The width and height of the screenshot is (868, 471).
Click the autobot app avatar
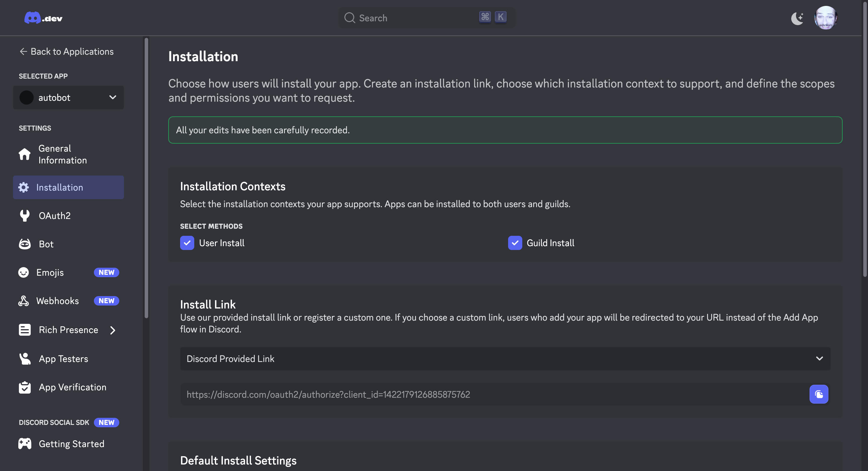[x=26, y=98]
